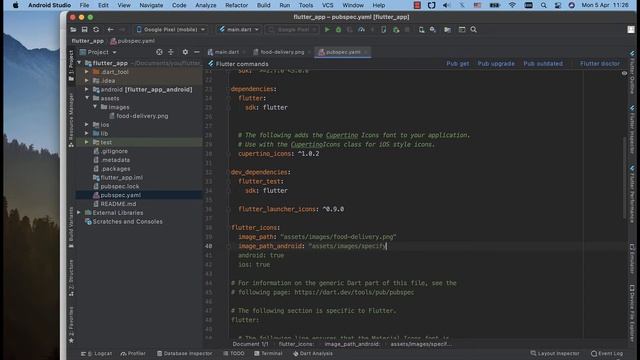Expand External Libraries node
The height and width of the screenshot is (360, 640).
(79, 213)
